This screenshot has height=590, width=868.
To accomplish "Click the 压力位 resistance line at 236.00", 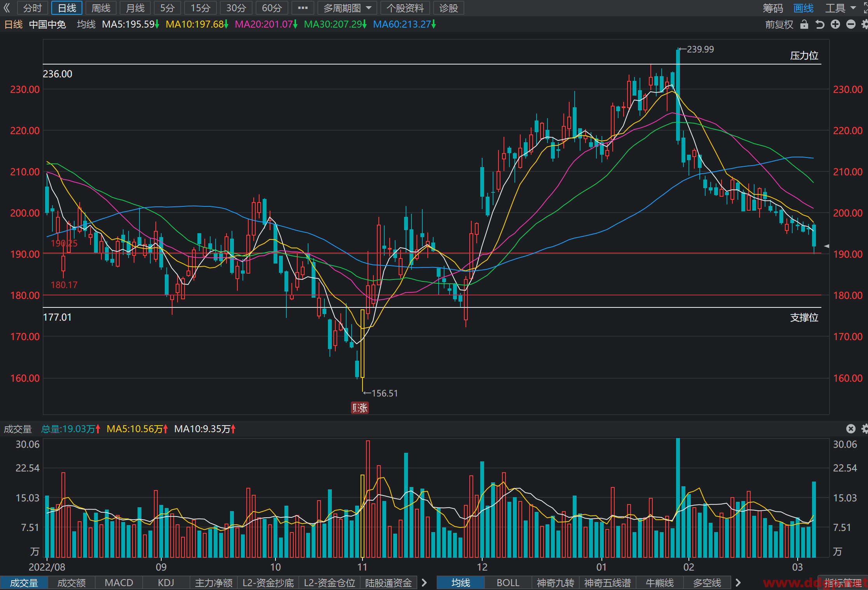I will point(432,64).
